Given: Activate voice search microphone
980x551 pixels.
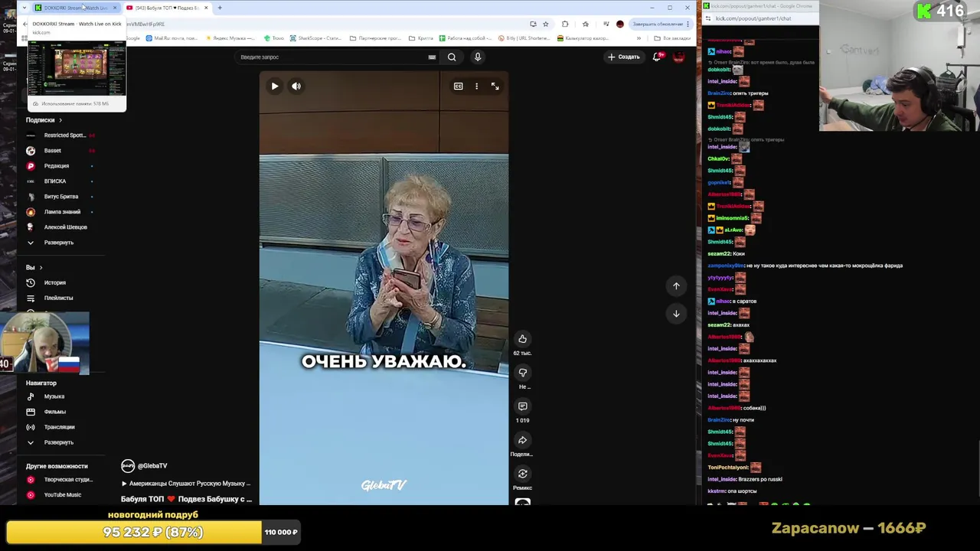Looking at the screenshot, I should coord(477,57).
